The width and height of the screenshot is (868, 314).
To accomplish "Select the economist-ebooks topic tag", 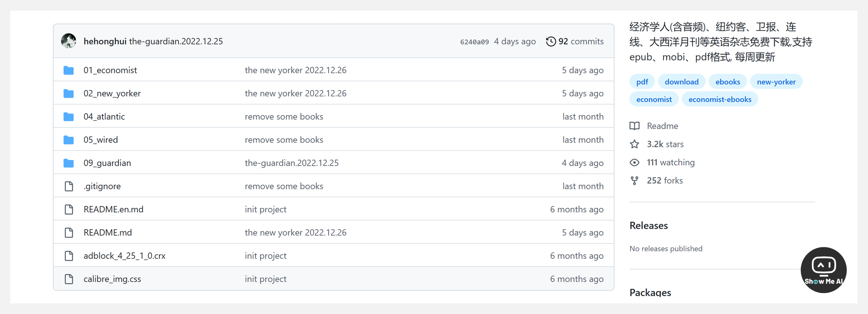I will tap(720, 99).
